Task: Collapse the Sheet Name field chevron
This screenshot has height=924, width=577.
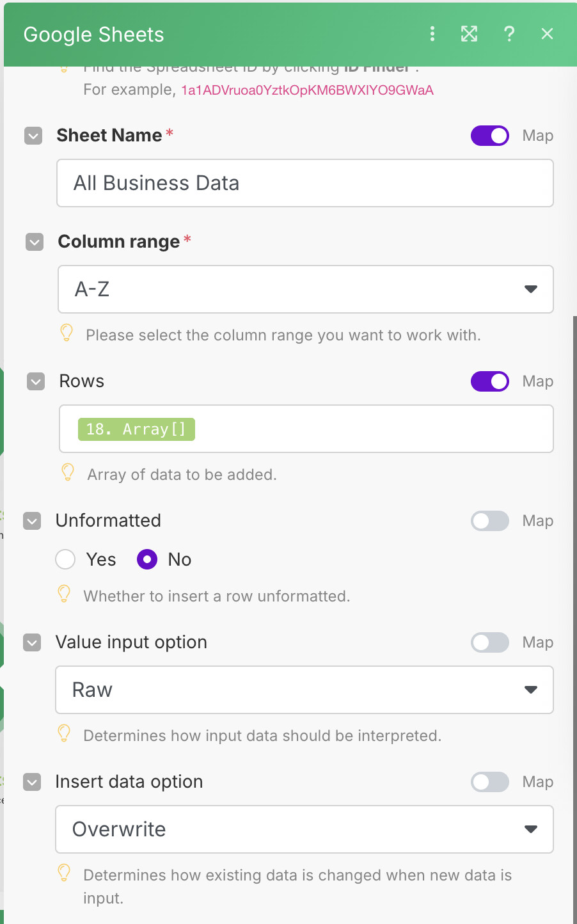Action: point(33,136)
